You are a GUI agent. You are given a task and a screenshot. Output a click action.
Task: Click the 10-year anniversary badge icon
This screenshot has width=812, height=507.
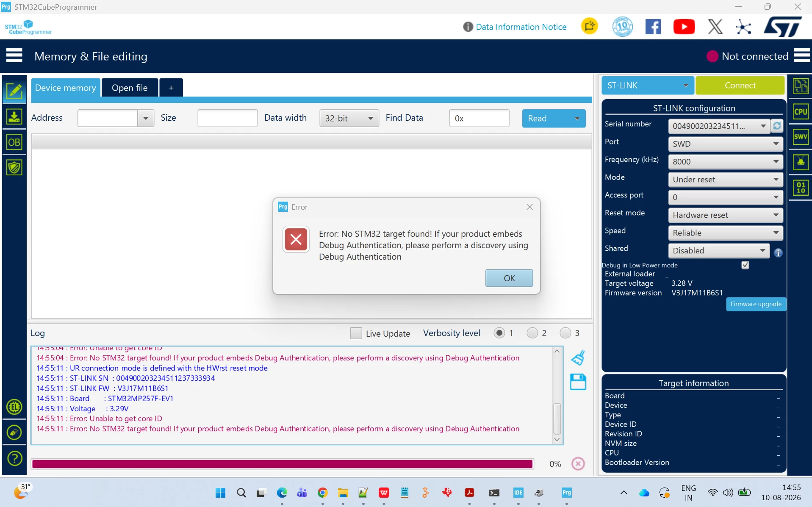tap(622, 27)
